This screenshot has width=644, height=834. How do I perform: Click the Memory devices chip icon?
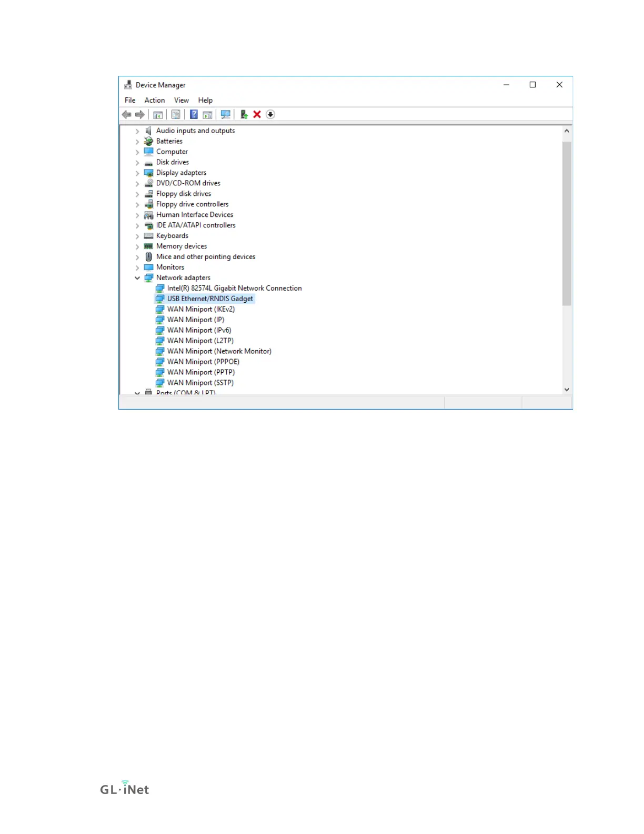149,246
